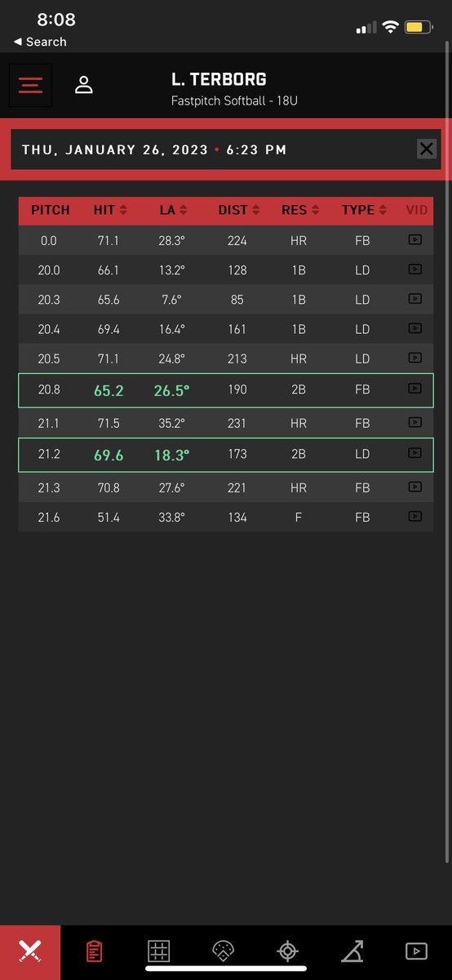Image resolution: width=452 pixels, height=980 pixels.
Task: Open the field spray chart tab
Action: point(223,951)
